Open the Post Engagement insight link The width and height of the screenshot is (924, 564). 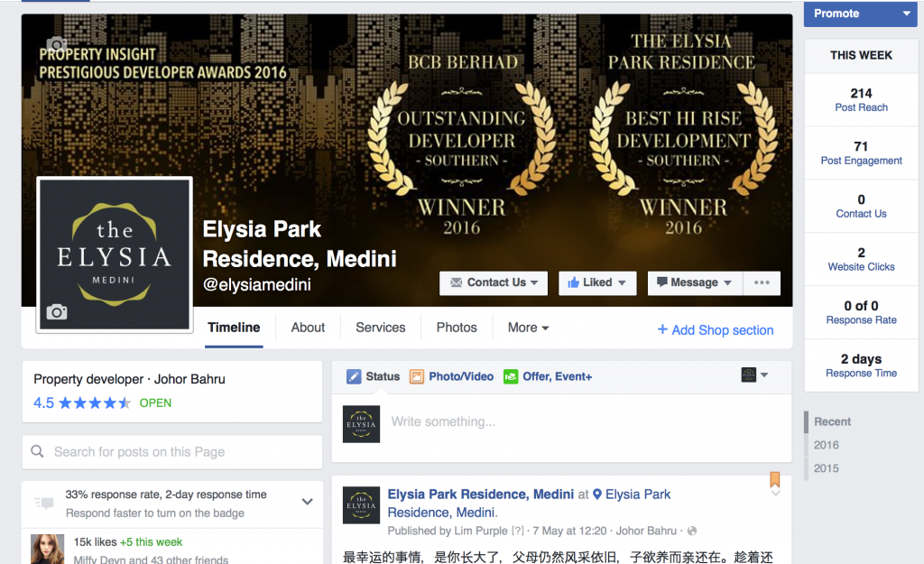(x=861, y=161)
